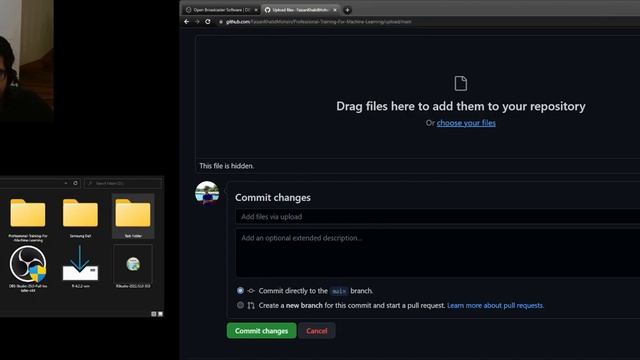
Task: View site security lock info
Action: pos(221,22)
